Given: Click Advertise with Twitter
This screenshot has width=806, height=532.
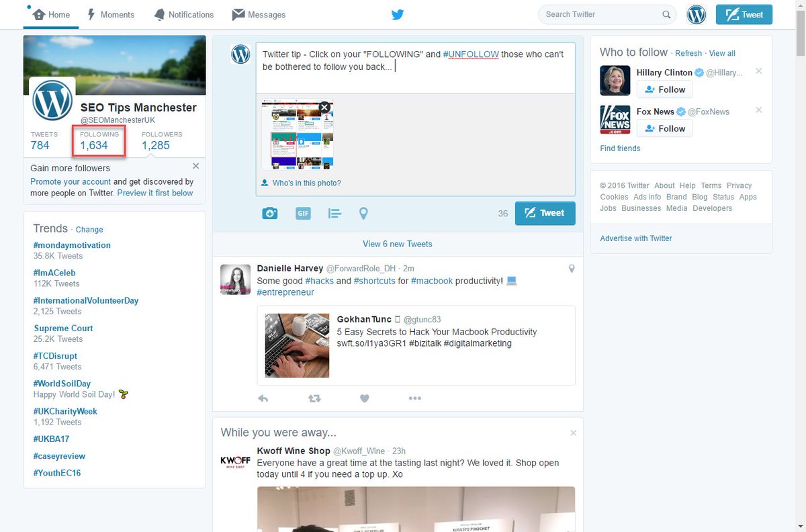Looking at the screenshot, I should tap(636, 238).
